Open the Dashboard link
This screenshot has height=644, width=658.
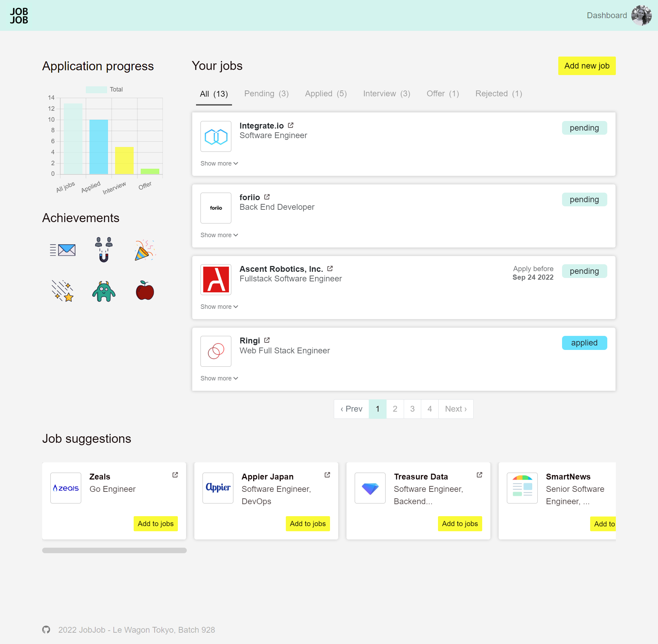606,15
